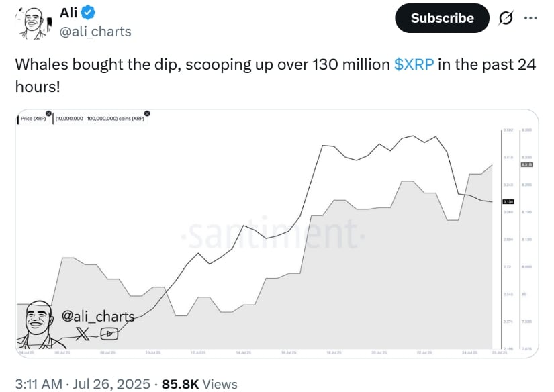
Task: Select the Price (XRP) metric label
Action: 33,119
